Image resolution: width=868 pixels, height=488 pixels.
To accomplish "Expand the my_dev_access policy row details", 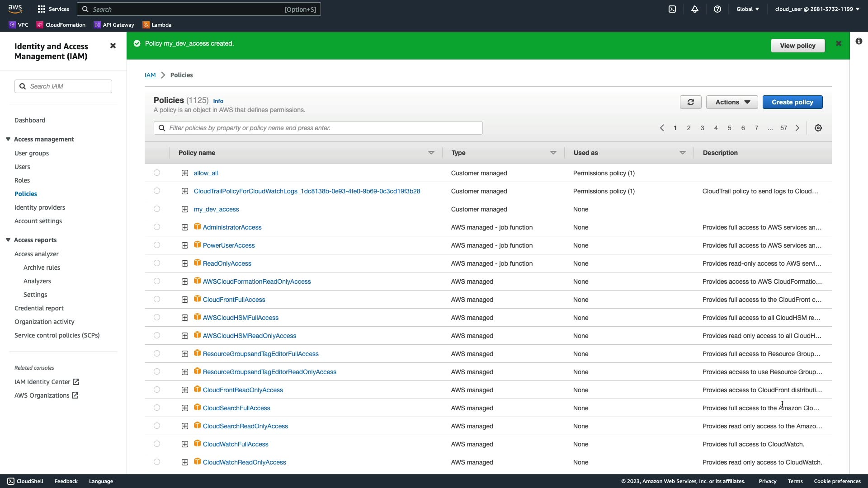I will pos(185,209).
